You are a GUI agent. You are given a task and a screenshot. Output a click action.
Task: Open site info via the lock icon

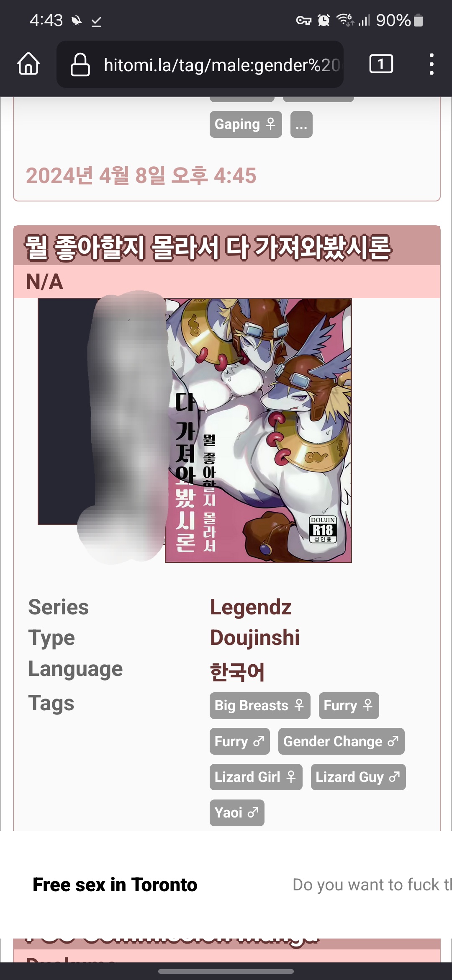pos(80,64)
